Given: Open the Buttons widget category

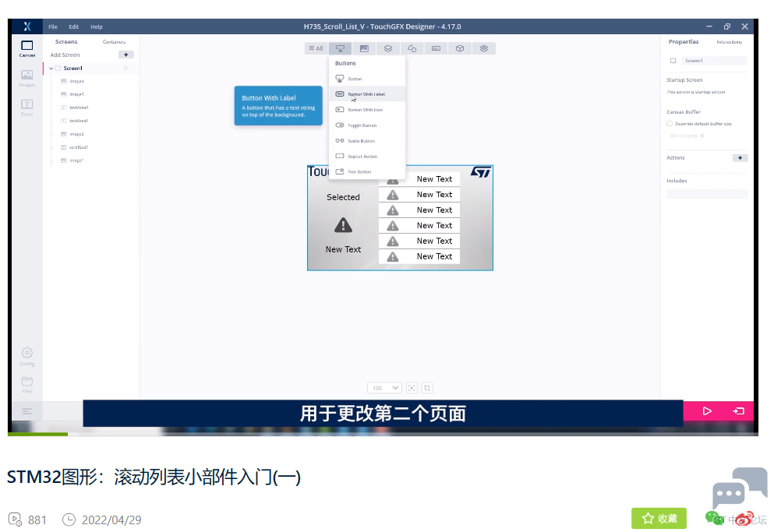Looking at the screenshot, I should (340, 48).
